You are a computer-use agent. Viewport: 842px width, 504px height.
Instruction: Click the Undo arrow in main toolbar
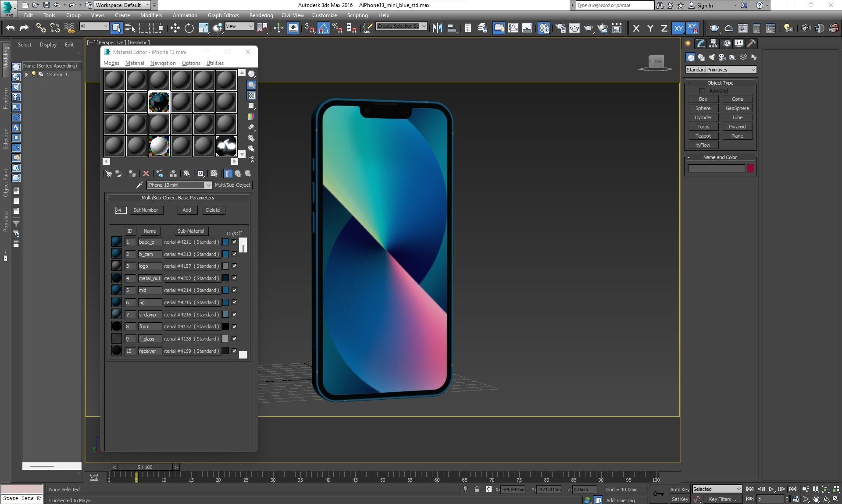[10, 28]
